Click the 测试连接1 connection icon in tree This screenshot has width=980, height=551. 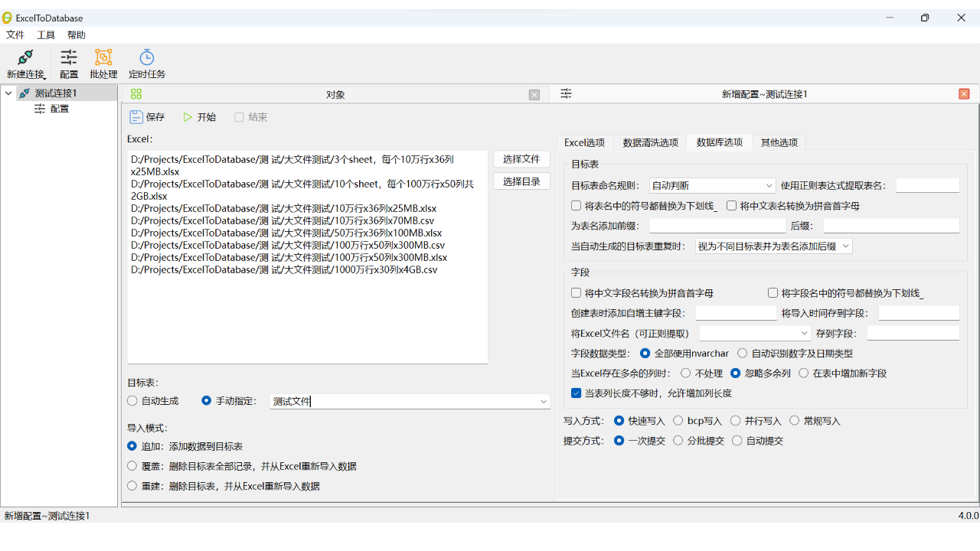25,93
